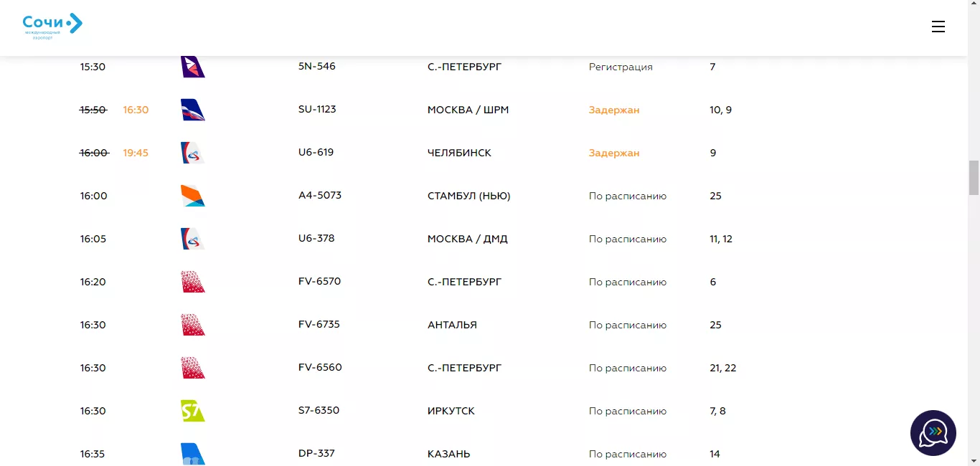Open flight FV-6735 to Antalya

[319, 325]
